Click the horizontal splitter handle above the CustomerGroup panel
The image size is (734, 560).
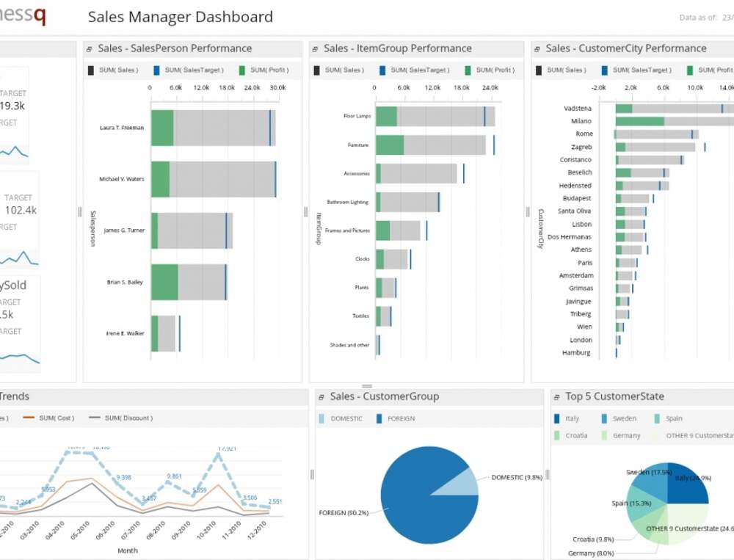[367, 386]
